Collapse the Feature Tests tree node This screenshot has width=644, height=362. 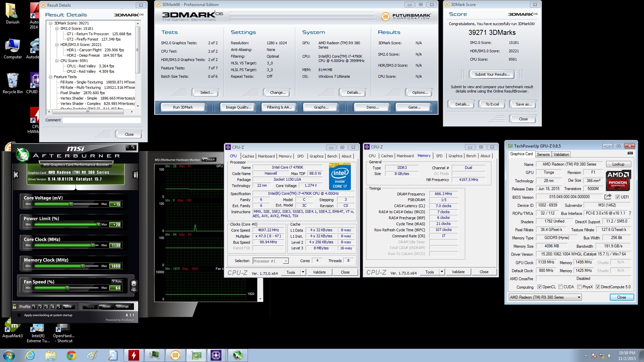(51, 77)
